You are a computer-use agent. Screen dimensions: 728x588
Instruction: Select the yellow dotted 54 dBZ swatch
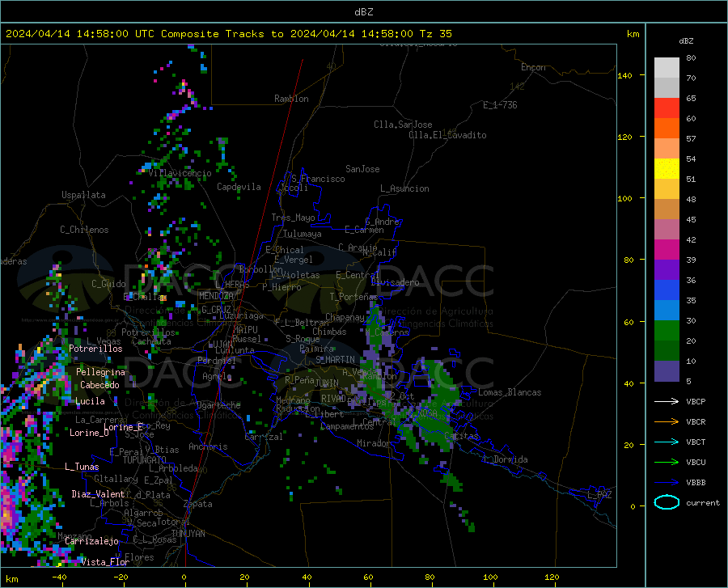tap(667, 169)
